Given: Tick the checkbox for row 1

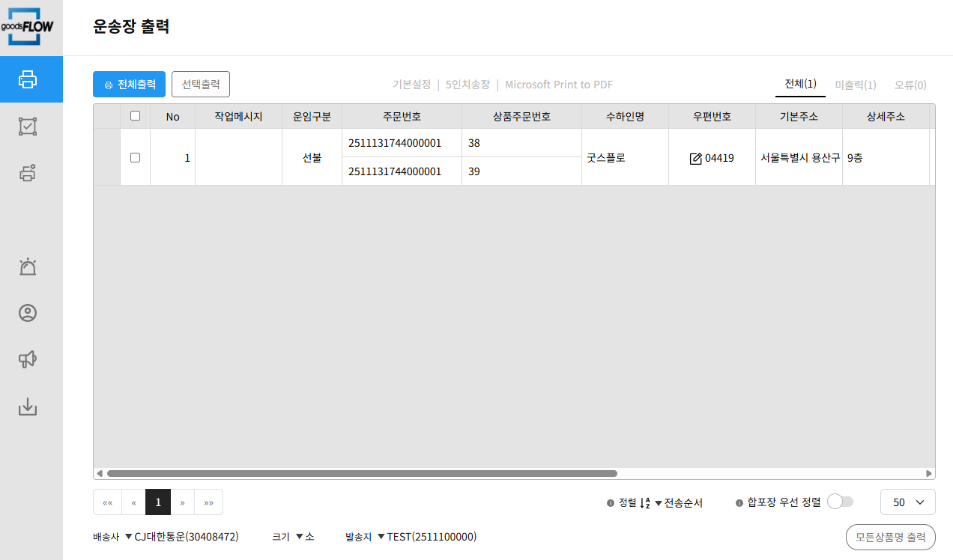Looking at the screenshot, I should click(x=135, y=157).
